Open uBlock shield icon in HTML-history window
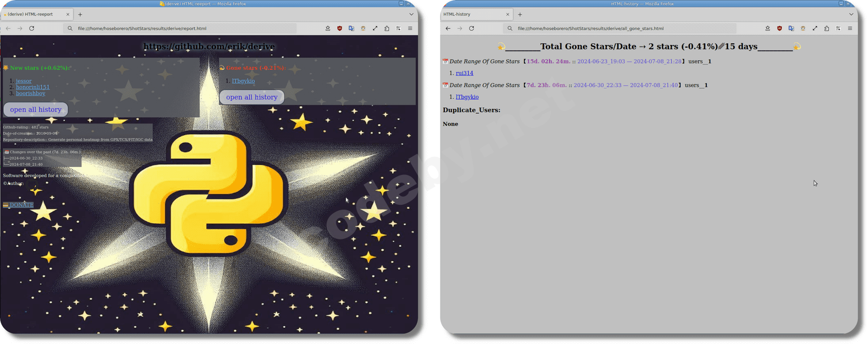This screenshot has height=344, width=868. (780, 28)
